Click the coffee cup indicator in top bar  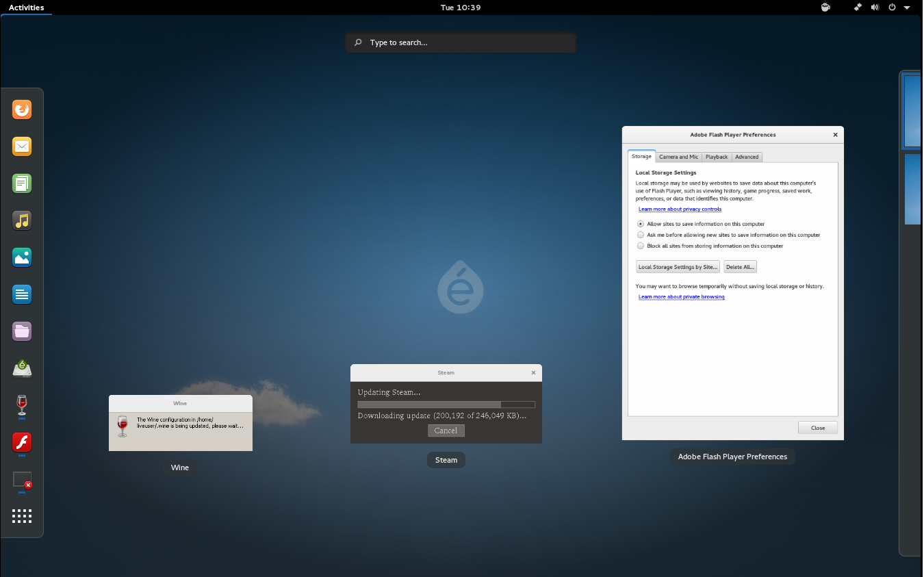pyautogui.click(x=825, y=8)
